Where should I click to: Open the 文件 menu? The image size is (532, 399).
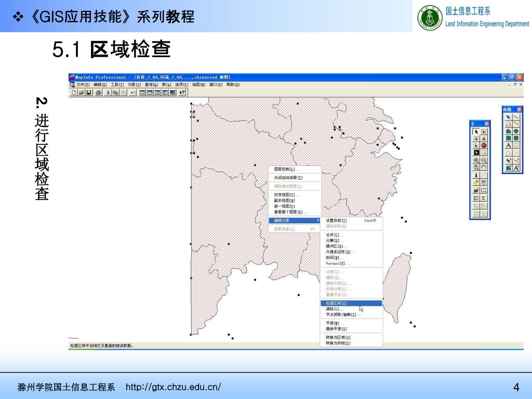click(83, 85)
